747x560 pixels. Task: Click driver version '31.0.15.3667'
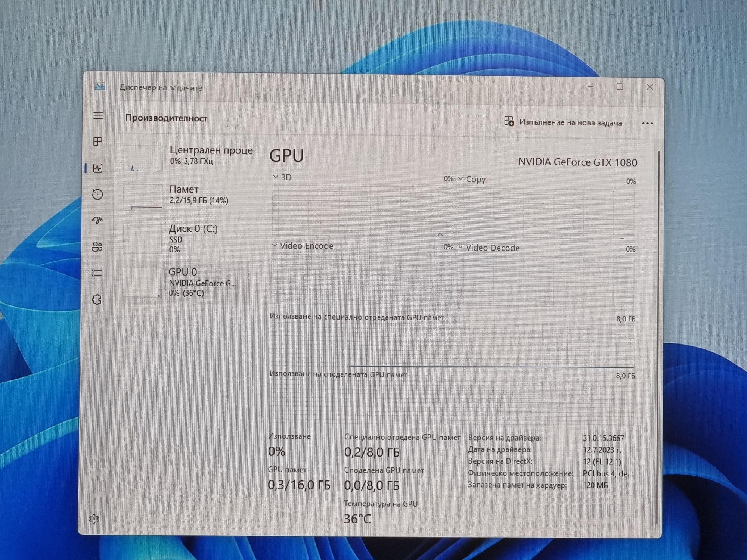pos(604,438)
